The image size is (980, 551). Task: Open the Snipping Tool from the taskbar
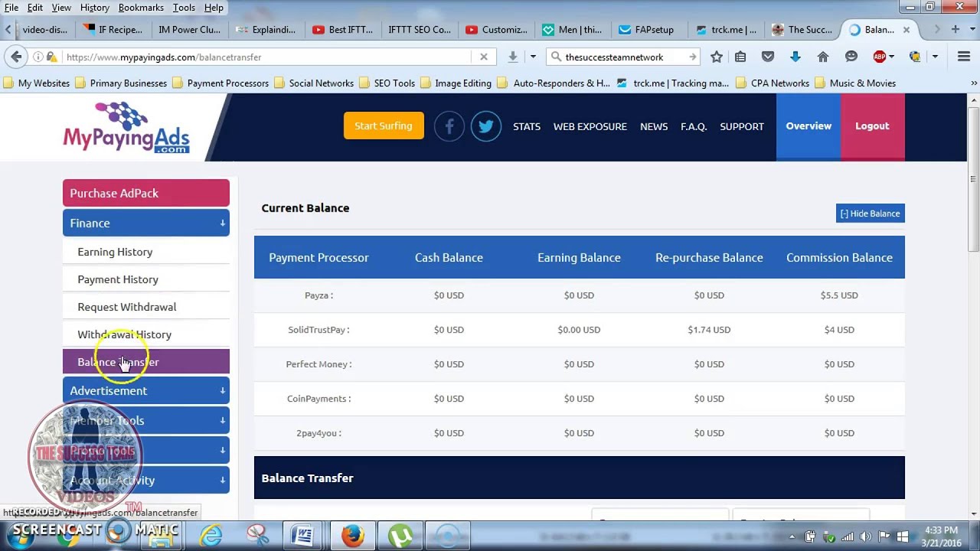coord(257,536)
